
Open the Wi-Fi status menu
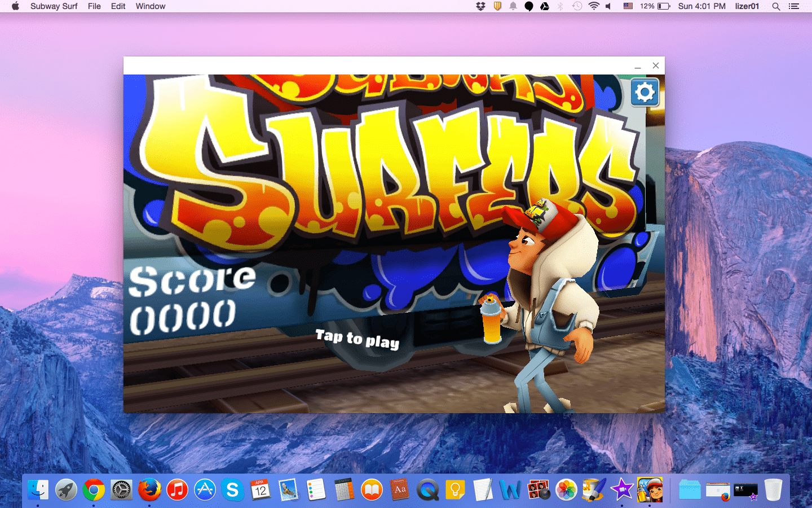pos(593,6)
